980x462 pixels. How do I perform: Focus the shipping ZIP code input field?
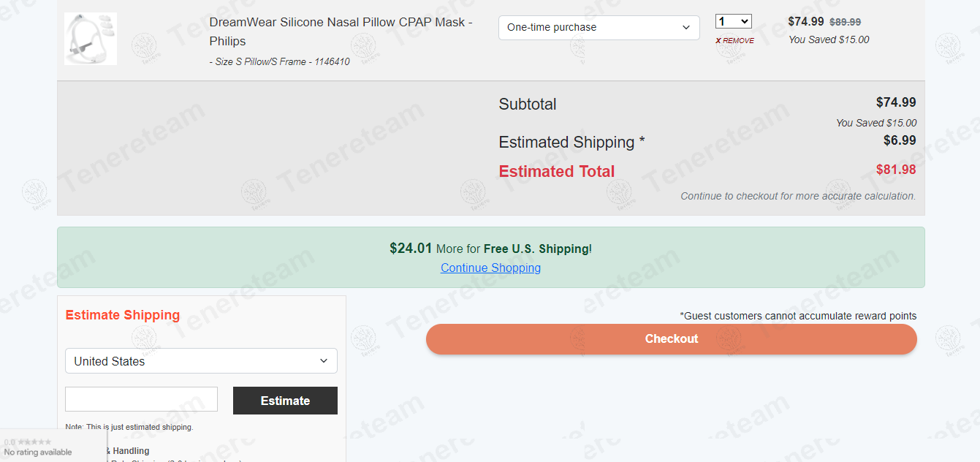[141, 399]
